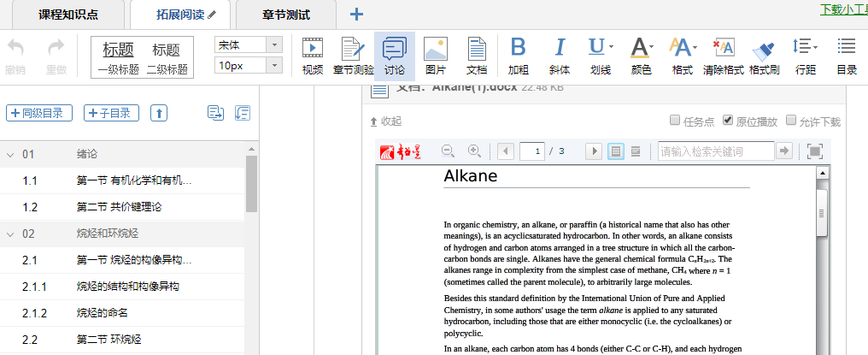Collapse the 01 绪论 chapter
868x355 pixels.
10,155
